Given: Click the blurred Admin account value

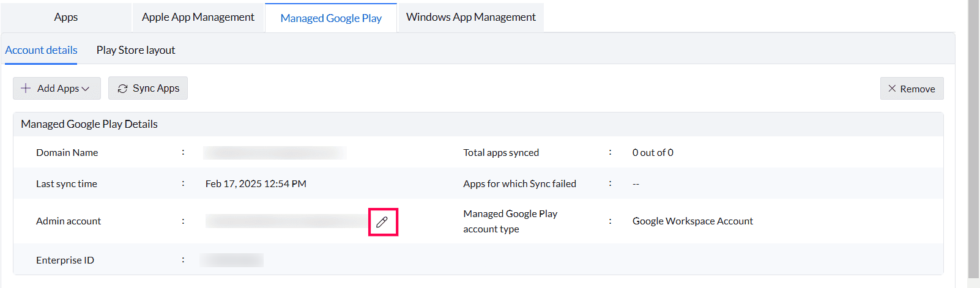Looking at the screenshot, I should [286, 221].
